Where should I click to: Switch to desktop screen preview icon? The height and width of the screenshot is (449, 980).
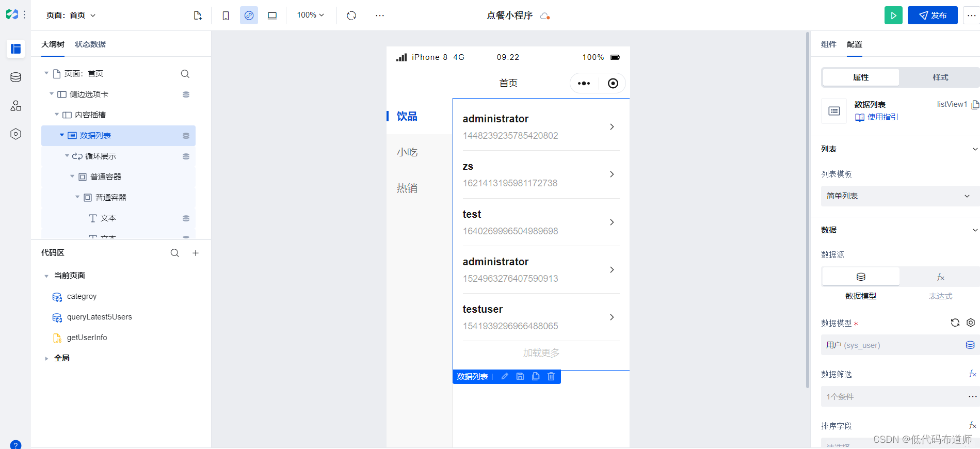pyautogui.click(x=272, y=15)
